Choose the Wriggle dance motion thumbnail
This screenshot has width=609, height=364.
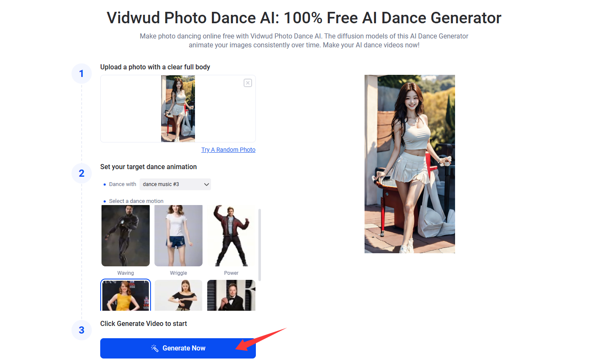178,235
